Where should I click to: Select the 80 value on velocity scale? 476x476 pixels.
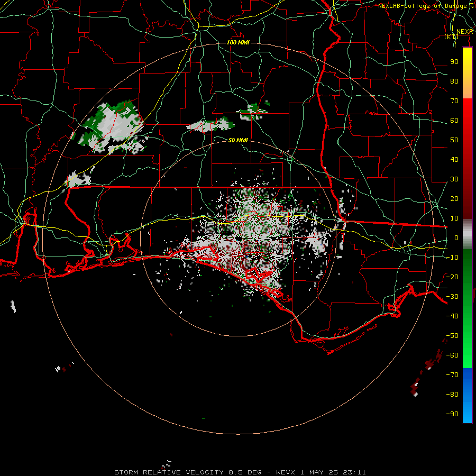(454, 81)
